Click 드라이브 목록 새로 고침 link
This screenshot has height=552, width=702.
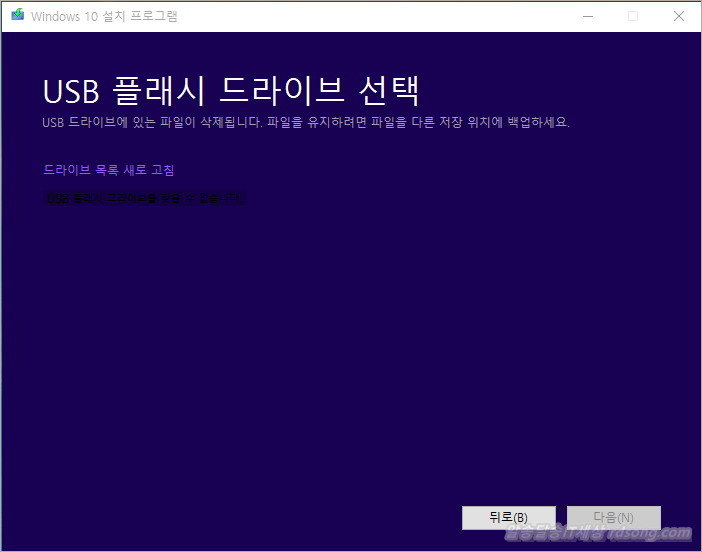109,170
